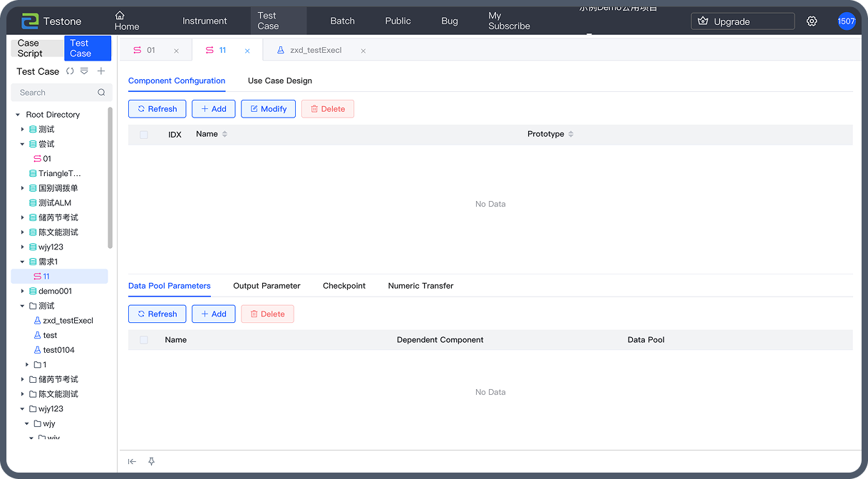Open the Checkpoint tab
Image resolution: width=868 pixels, height=479 pixels.
(343, 286)
